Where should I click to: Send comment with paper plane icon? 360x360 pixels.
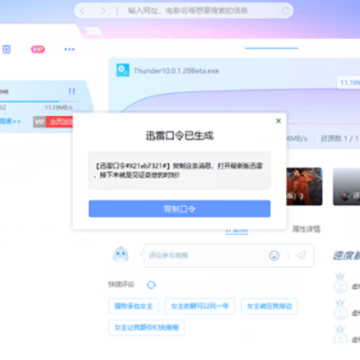tap(301, 256)
